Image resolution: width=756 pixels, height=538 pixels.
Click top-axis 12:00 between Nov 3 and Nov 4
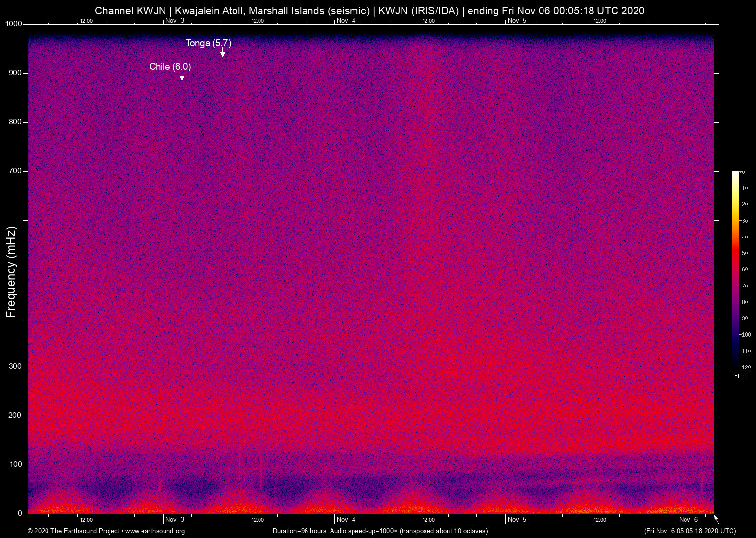258,21
